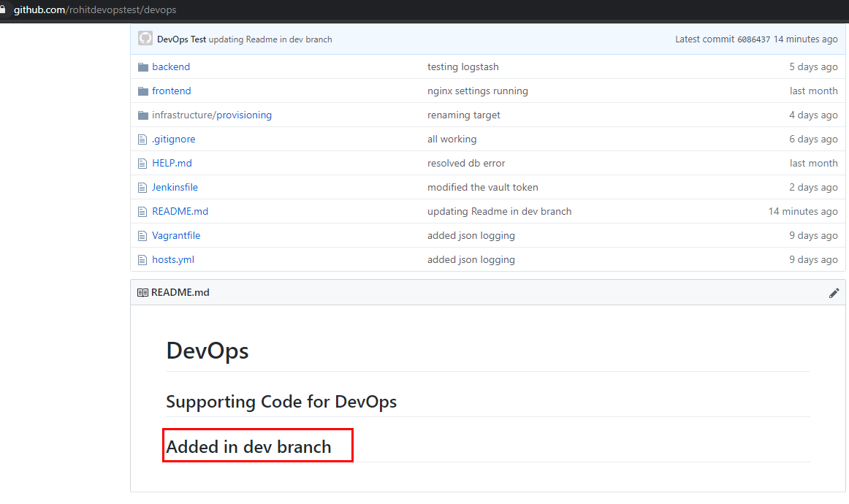Screen dimensions: 849x504
Task: Click '4 days ago' on provisioning row
Action: [813, 115]
